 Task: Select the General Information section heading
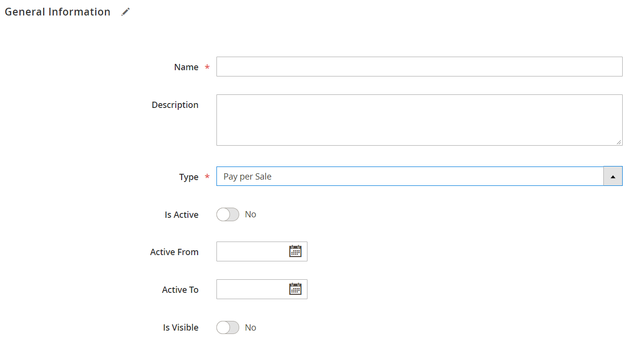[58, 12]
